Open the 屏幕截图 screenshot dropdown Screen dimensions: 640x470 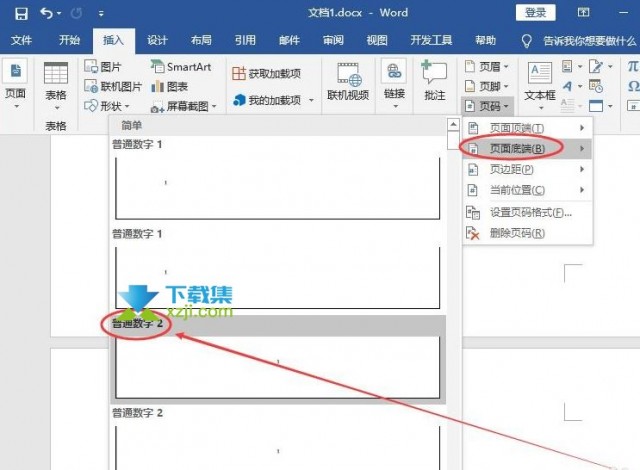[x=183, y=106]
